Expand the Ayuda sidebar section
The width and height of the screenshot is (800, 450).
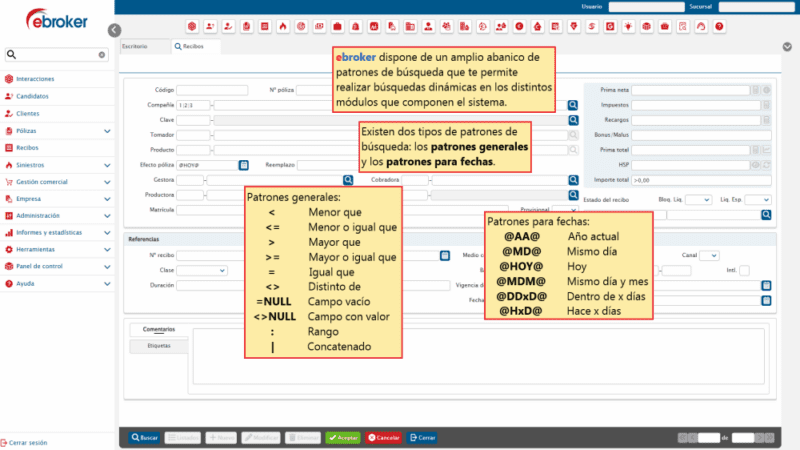107,284
